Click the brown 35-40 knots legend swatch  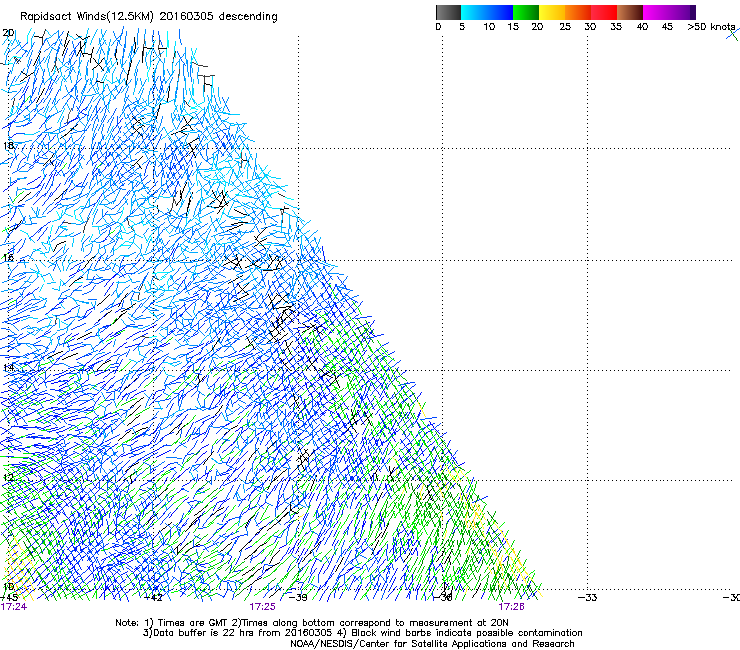(x=630, y=12)
